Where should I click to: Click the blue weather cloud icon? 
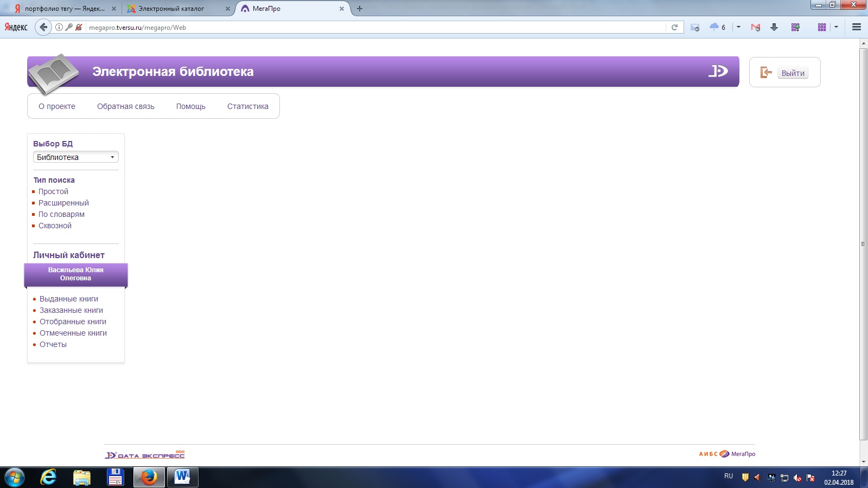714,27
